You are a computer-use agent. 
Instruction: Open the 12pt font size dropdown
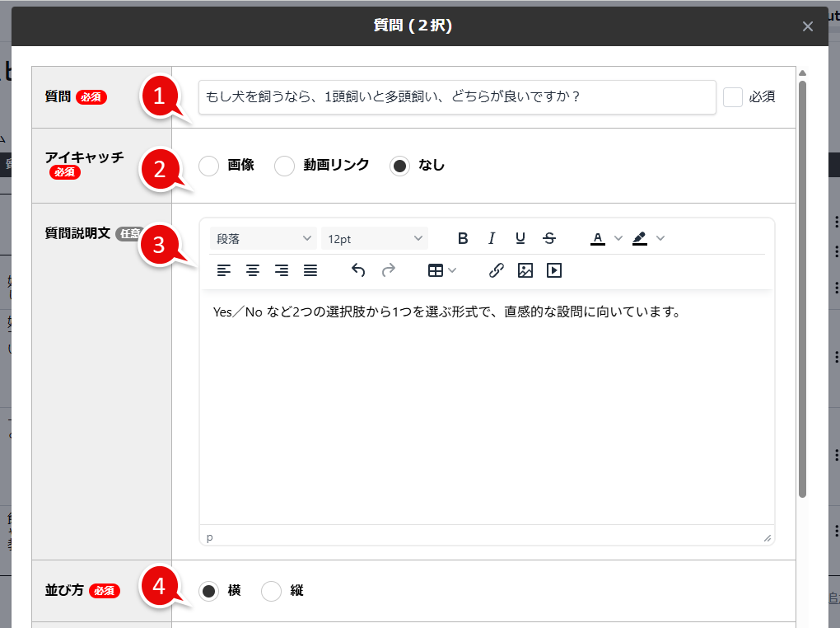tap(375, 237)
